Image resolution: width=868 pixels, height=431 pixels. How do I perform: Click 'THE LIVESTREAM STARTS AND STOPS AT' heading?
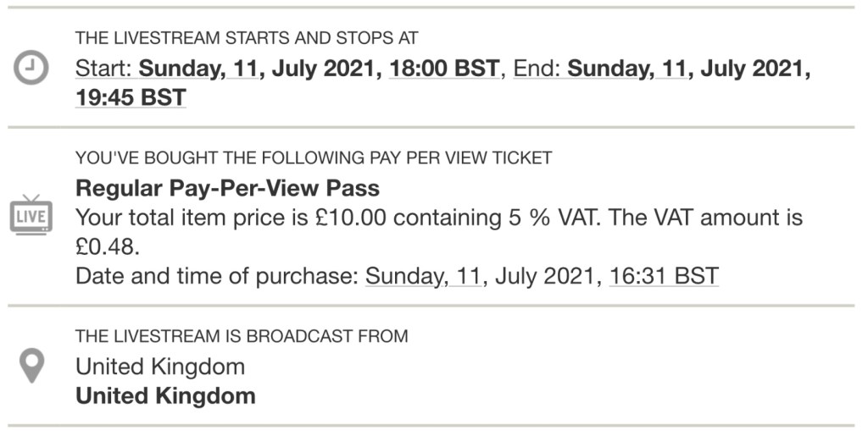(247, 37)
